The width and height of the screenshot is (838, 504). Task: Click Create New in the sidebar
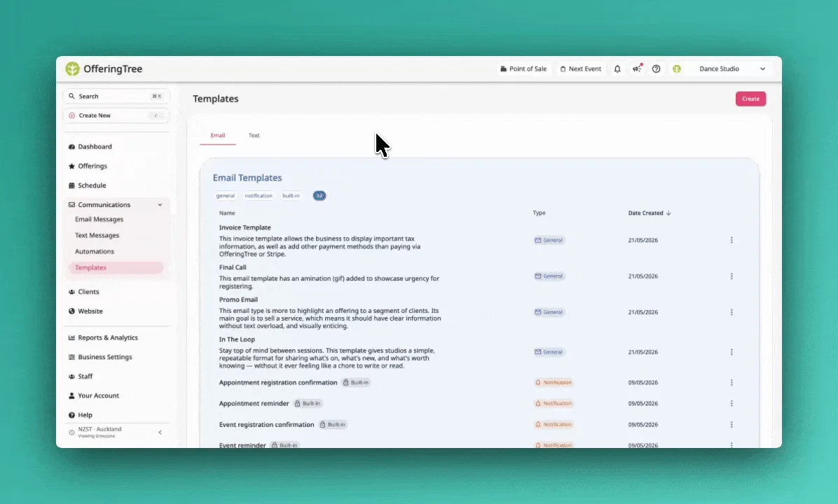[116, 115]
